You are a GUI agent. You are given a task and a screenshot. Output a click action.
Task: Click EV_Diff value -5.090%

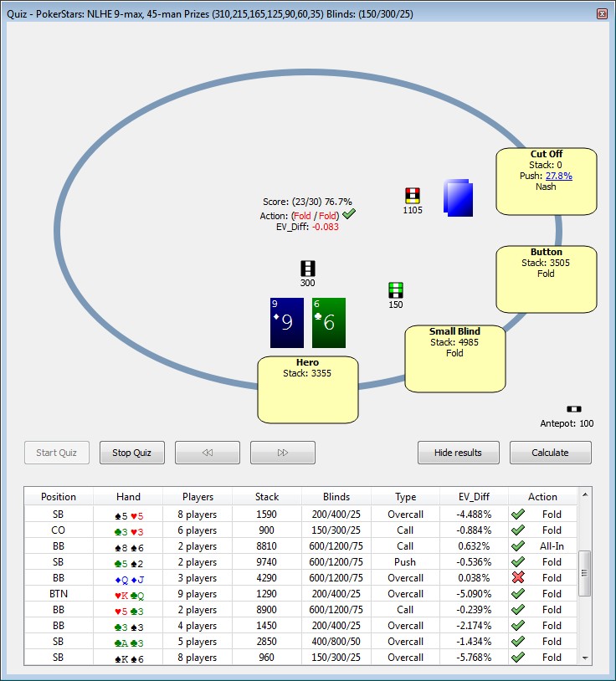pyautogui.click(x=474, y=594)
